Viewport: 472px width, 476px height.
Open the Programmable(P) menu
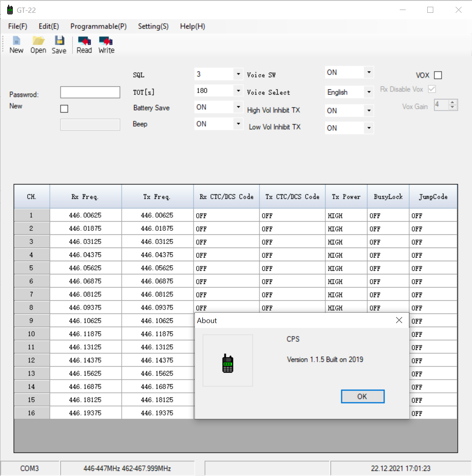(x=98, y=26)
